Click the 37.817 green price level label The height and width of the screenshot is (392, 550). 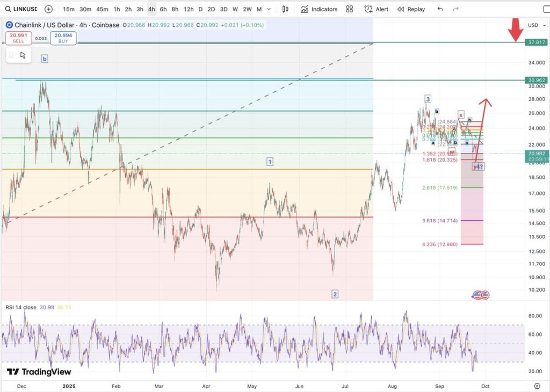pos(537,42)
